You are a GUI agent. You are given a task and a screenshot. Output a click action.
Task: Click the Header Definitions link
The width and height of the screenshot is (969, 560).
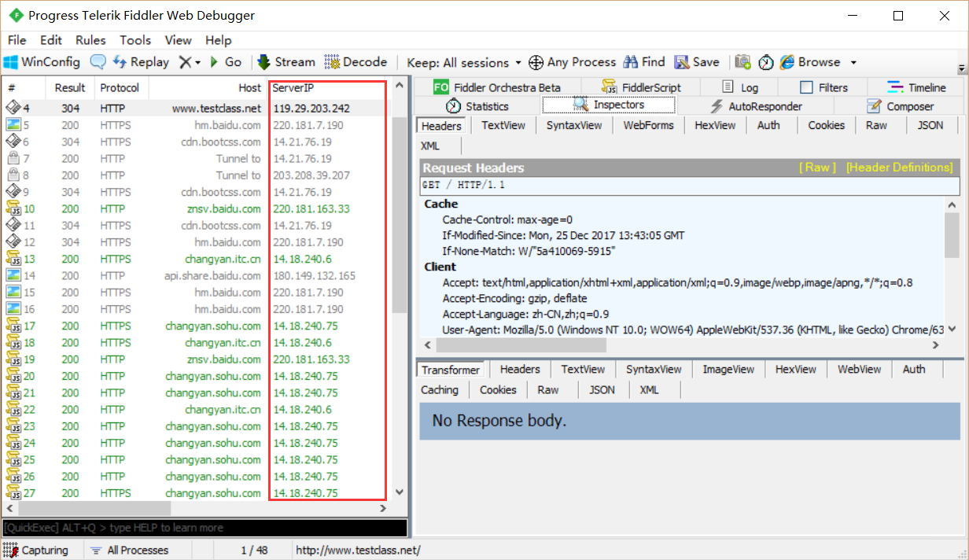pyautogui.click(x=899, y=168)
